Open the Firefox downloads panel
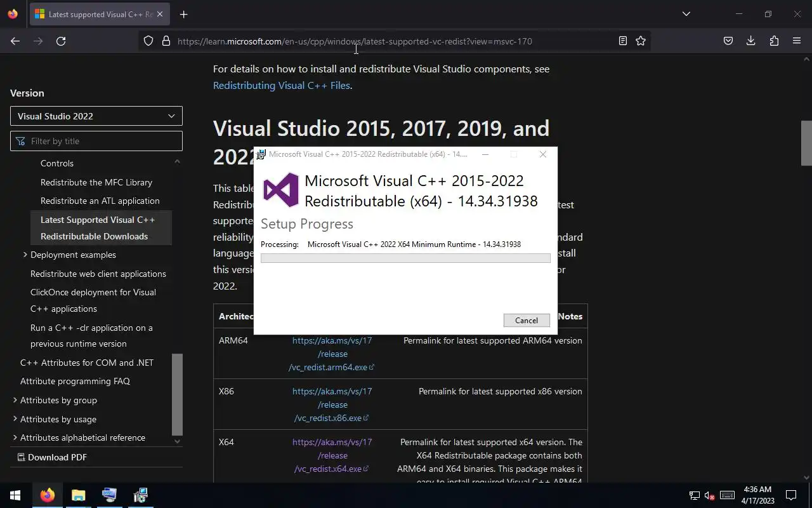812x508 pixels. [750, 41]
